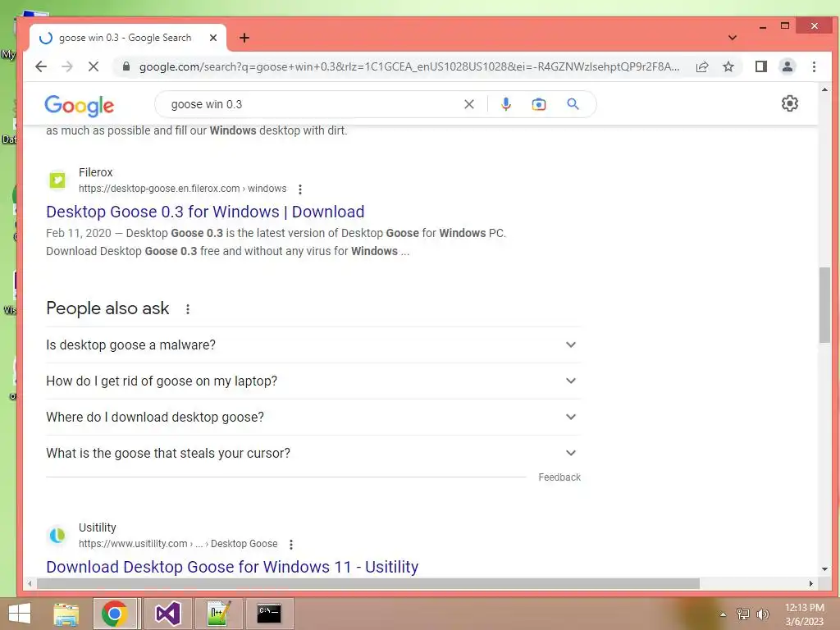Click the Usitility favicon
This screenshot has height=630, width=840.
tap(57, 535)
